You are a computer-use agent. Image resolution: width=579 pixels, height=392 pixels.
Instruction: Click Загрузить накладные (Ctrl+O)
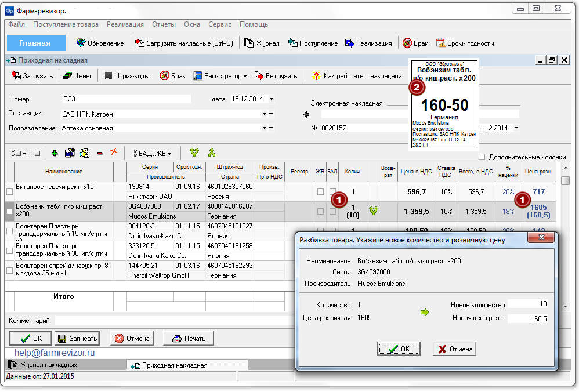pyautogui.click(x=184, y=43)
